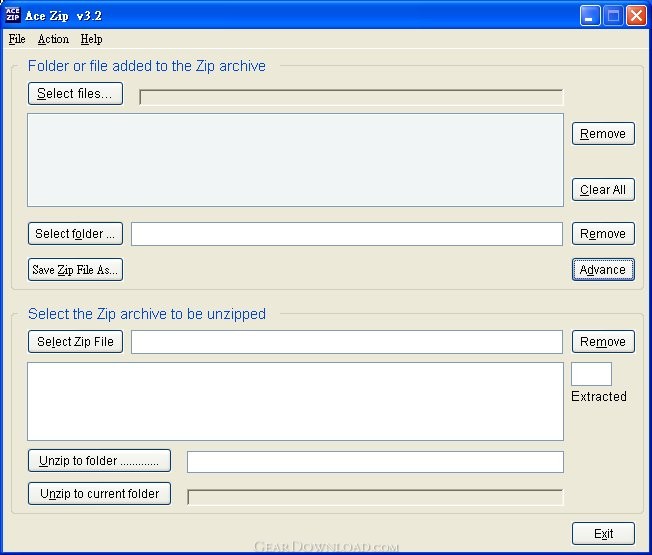Open the File menu
The image size is (652, 555).
(17, 39)
